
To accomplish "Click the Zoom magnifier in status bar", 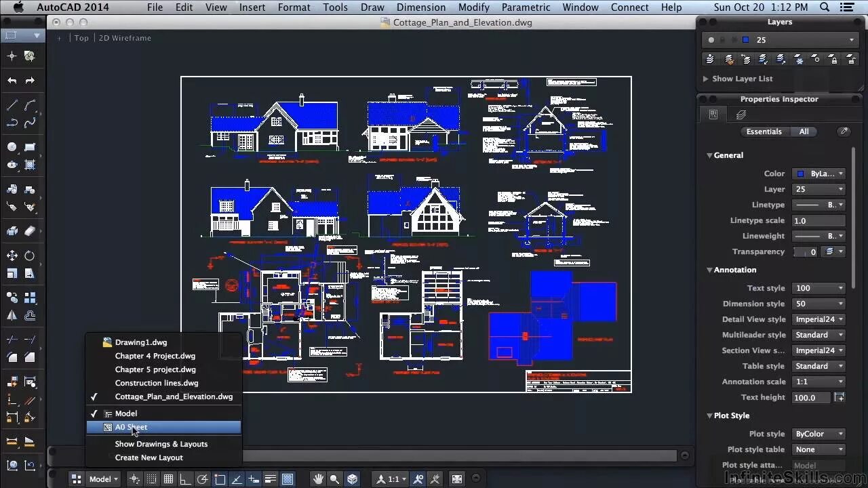I will point(334,479).
